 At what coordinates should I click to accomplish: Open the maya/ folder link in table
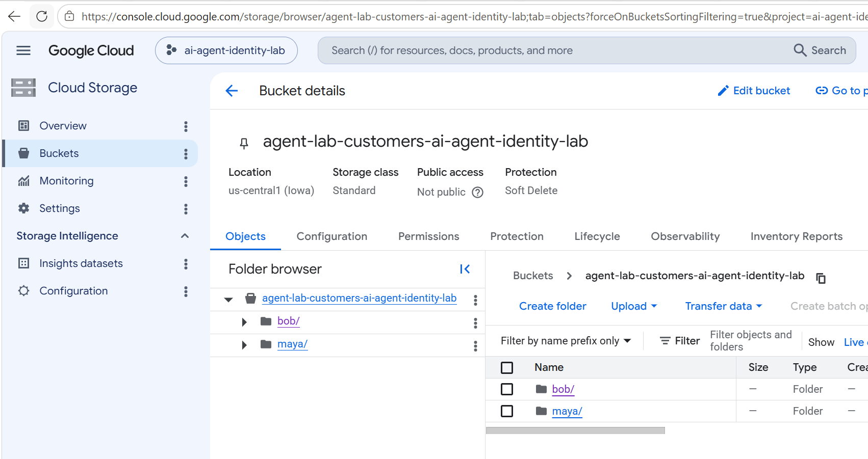pyautogui.click(x=567, y=411)
